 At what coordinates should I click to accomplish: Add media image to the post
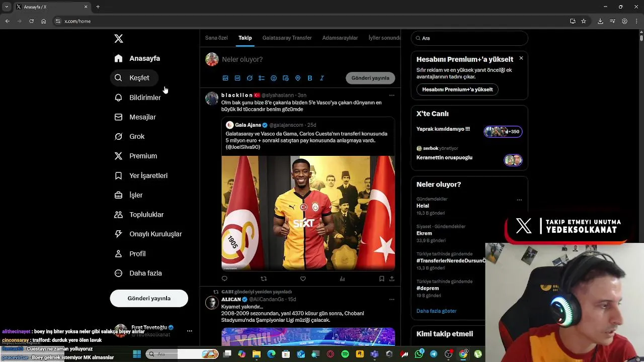(x=225, y=78)
